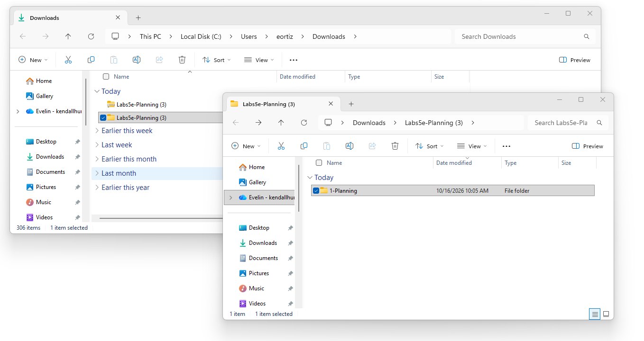Viewport: 644px width, 341px height.
Task: Click Cut icon in Downloads window toolbar
Action: (x=68, y=60)
